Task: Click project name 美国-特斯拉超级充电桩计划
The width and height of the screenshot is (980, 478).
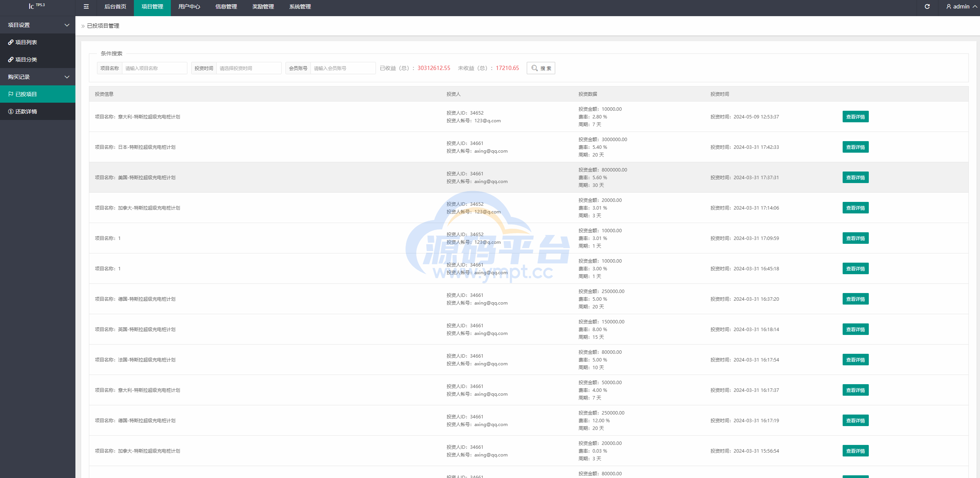Action: click(x=147, y=177)
